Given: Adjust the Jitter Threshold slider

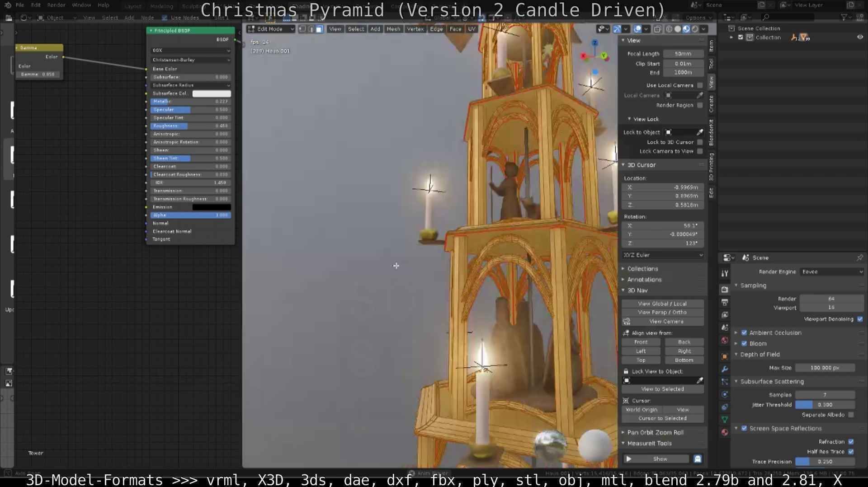Looking at the screenshot, I should click(825, 405).
